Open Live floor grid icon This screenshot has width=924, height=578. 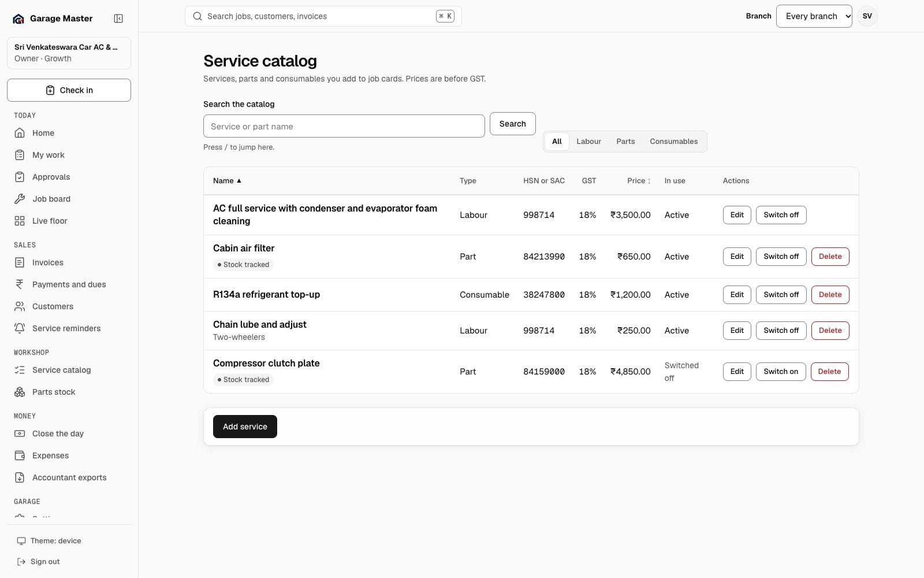tap(20, 221)
